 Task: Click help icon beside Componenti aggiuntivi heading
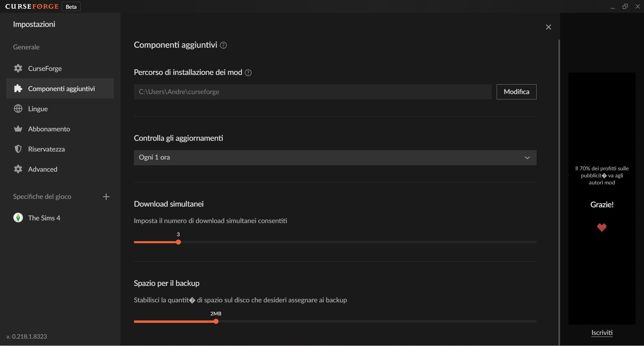pos(223,45)
